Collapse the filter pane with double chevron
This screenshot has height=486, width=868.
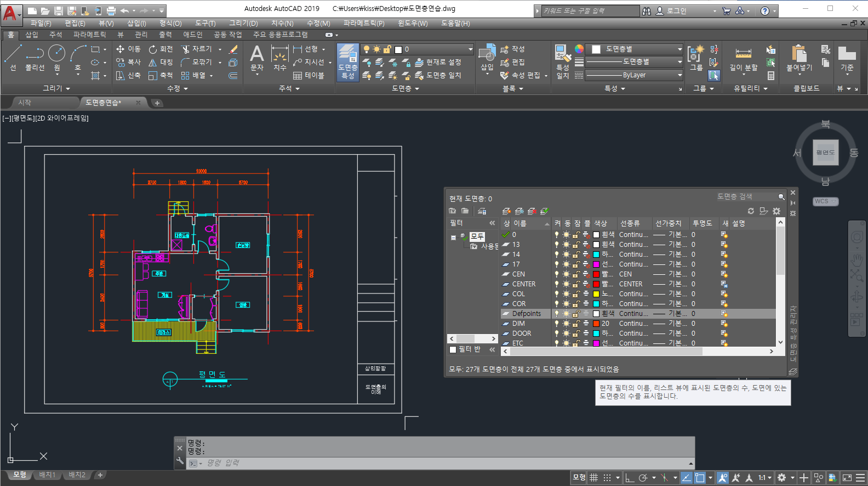492,223
